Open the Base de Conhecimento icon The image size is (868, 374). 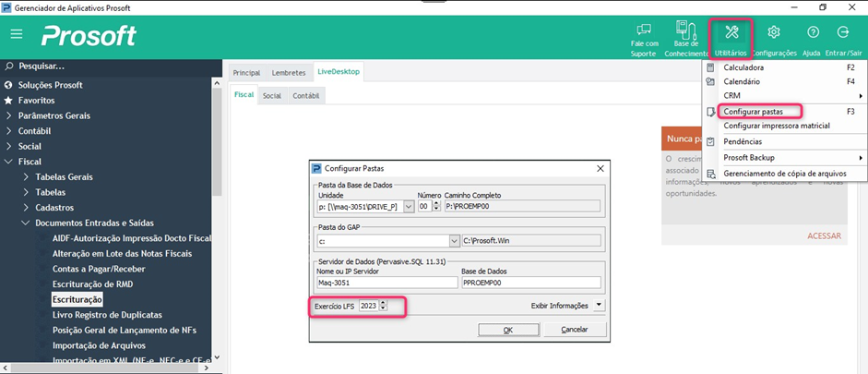click(x=685, y=30)
